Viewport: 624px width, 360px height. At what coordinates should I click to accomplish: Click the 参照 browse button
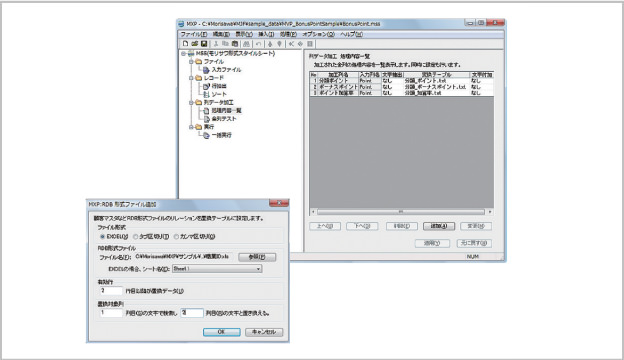[x=257, y=257]
